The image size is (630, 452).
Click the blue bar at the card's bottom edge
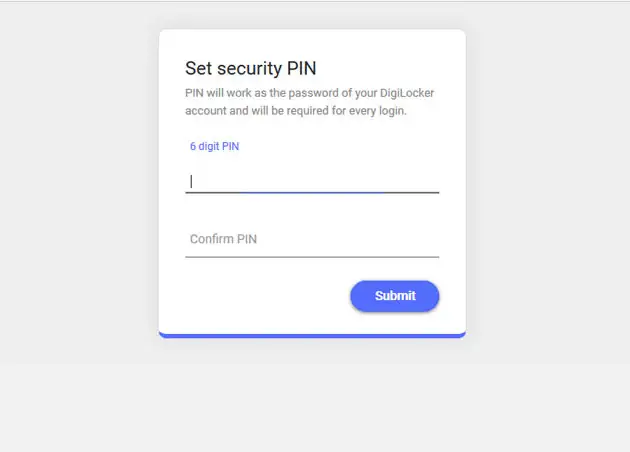312,335
